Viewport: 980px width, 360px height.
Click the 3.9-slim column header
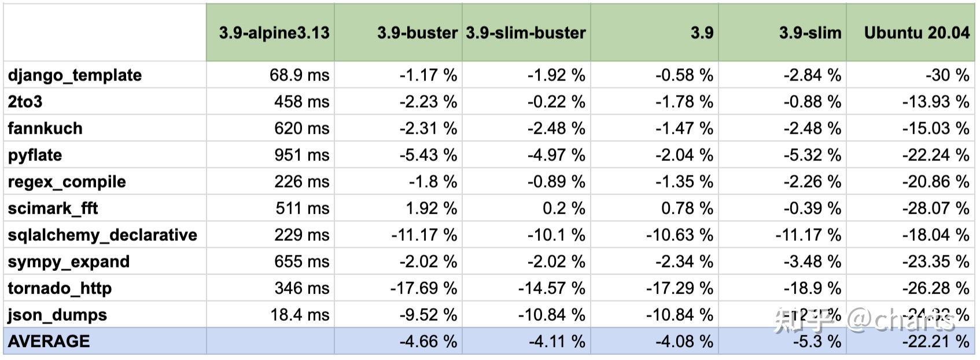pos(810,32)
